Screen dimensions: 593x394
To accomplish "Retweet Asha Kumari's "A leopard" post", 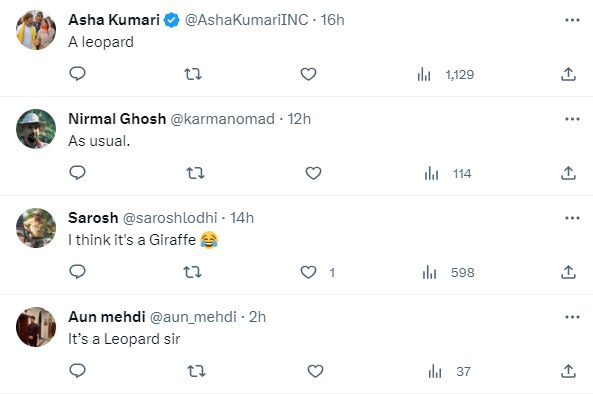I will (193, 74).
